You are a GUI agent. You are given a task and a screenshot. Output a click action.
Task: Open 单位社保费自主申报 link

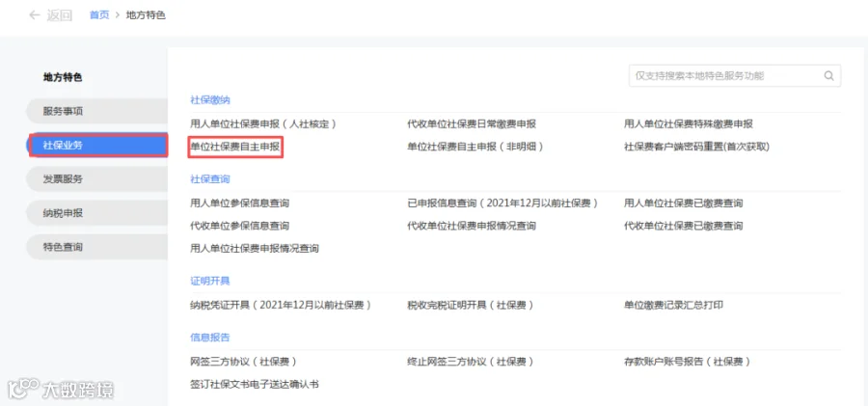coord(235,147)
